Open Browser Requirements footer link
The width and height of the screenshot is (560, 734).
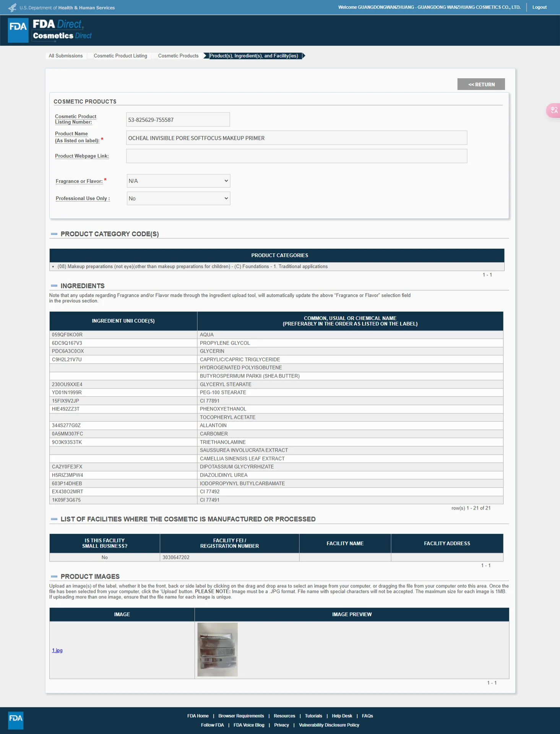pyautogui.click(x=241, y=716)
